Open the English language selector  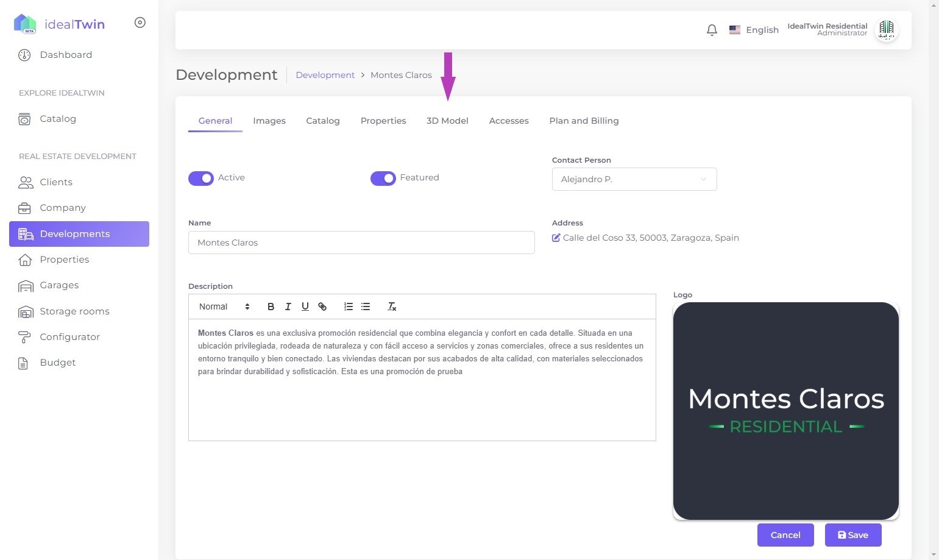tap(754, 30)
